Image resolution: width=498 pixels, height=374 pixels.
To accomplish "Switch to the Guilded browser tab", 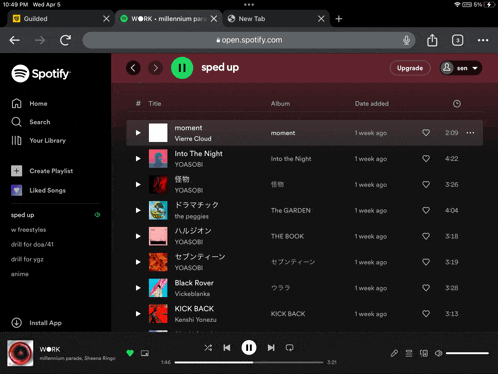I will tap(61, 19).
